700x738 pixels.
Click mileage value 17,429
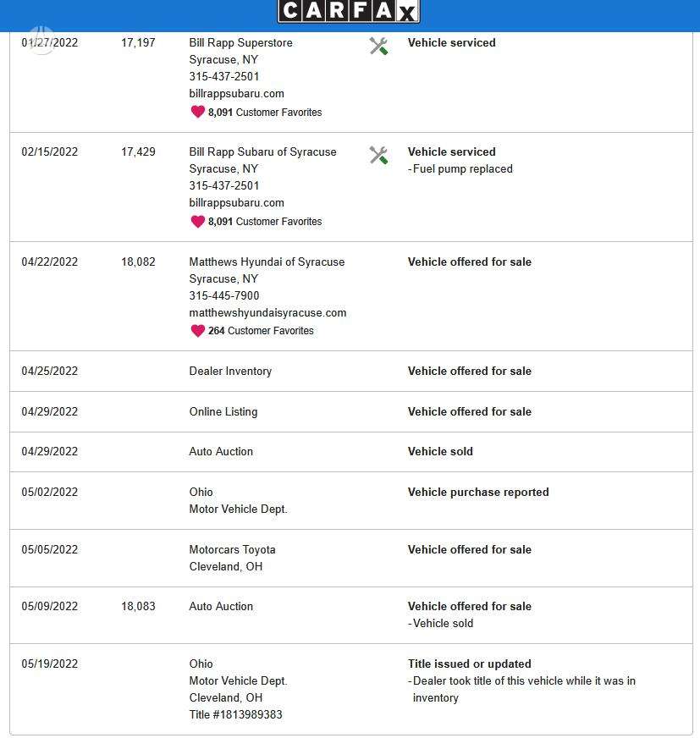(138, 151)
